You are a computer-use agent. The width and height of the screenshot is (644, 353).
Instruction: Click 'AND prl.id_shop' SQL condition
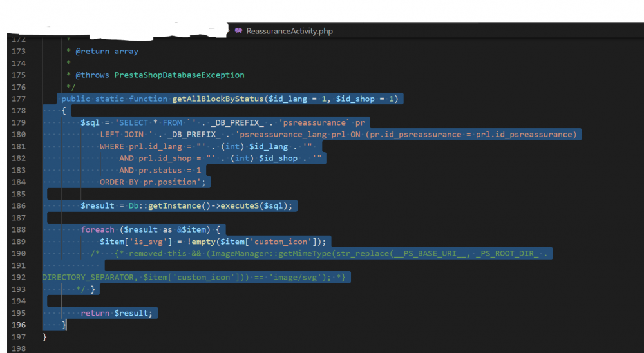coord(155,158)
